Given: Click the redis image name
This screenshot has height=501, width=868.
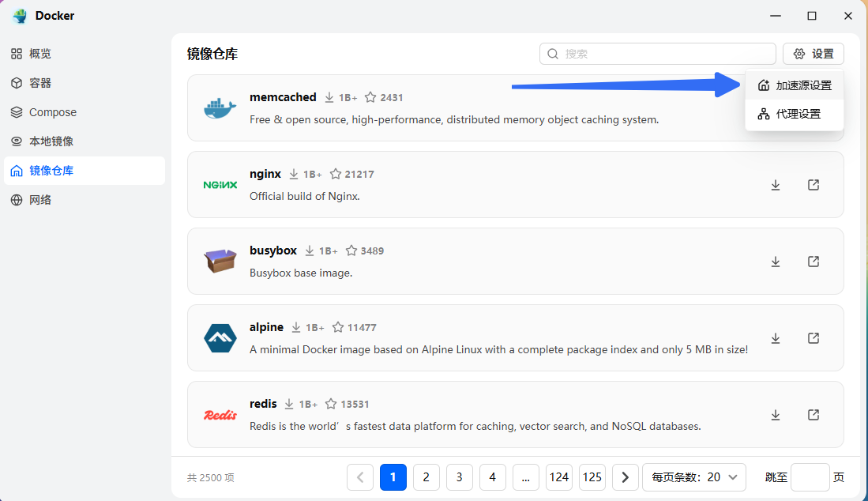Looking at the screenshot, I should click(263, 404).
